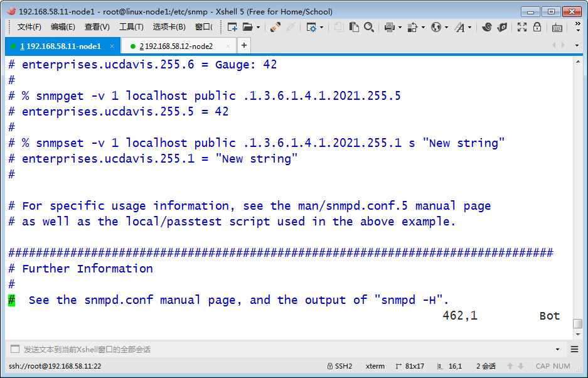Screen dimensions: 588x378
Task: Expand the compose bar dropdown arrow
Action: coord(558,350)
